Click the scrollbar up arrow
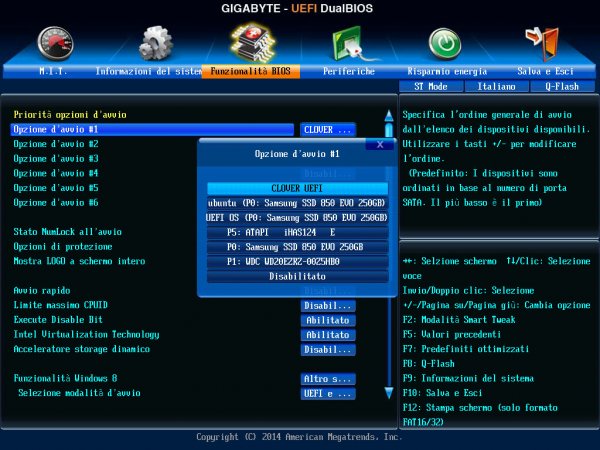This screenshot has width=600, height=450. pyautogui.click(x=388, y=116)
